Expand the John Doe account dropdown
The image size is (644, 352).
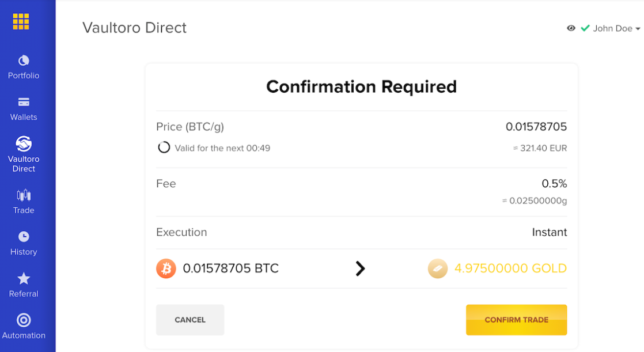click(638, 29)
